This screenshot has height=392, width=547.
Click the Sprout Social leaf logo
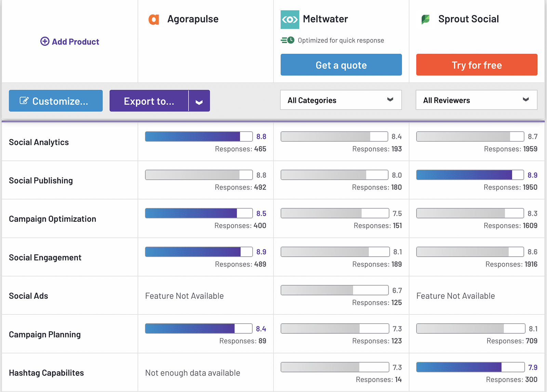[x=426, y=19]
